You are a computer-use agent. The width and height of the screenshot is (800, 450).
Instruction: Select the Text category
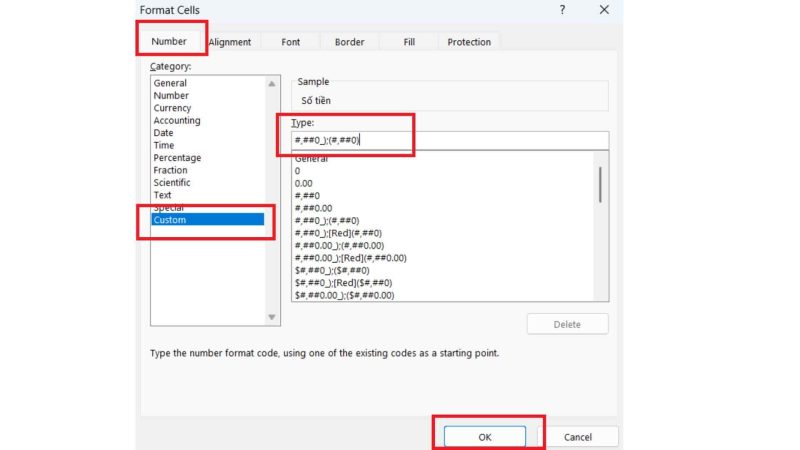coord(208,195)
